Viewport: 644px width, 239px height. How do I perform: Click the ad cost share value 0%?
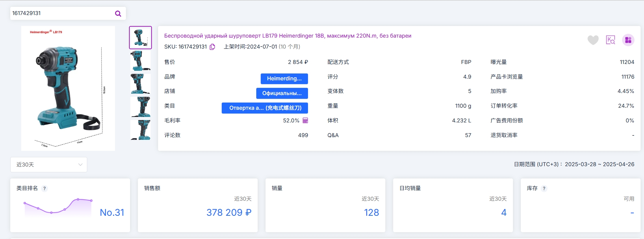[630, 120]
